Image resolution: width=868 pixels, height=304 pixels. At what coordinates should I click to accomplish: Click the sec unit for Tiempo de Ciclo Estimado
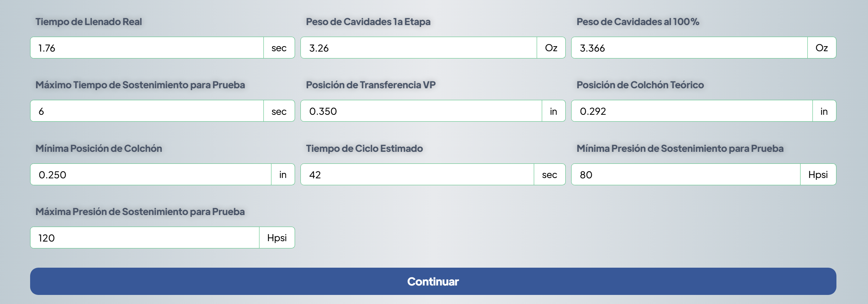click(x=549, y=174)
